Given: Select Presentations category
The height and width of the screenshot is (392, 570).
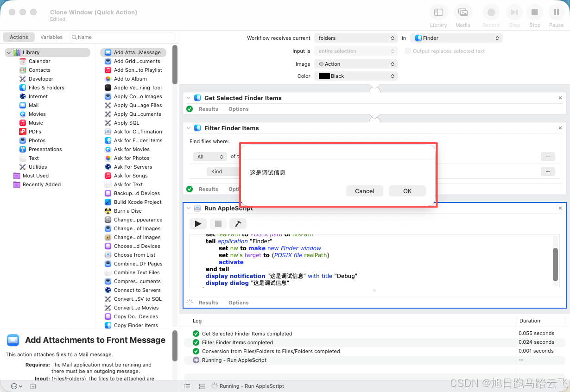Looking at the screenshot, I should click(45, 149).
